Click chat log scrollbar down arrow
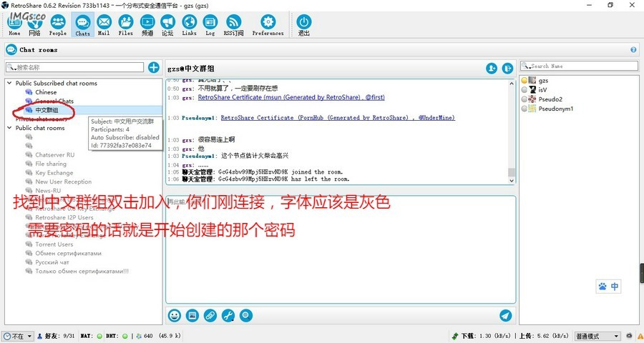This screenshot has height=343, width=644. pos(512,180)
